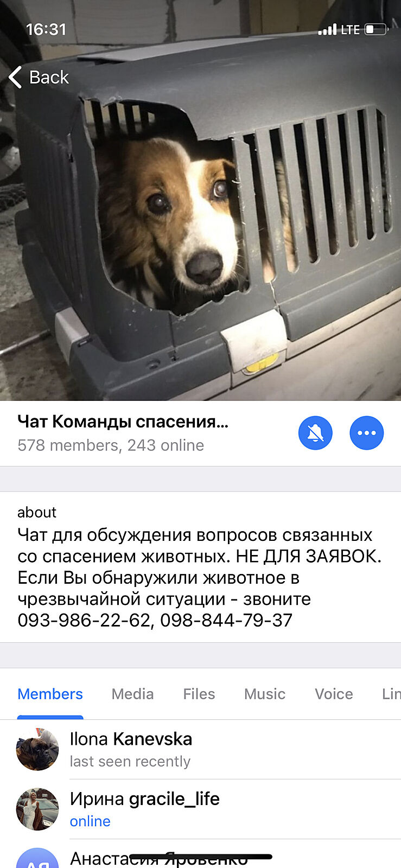Tap phone number 093-986-22-62
Screen dimensions: 401x868
tap(84, 620)
